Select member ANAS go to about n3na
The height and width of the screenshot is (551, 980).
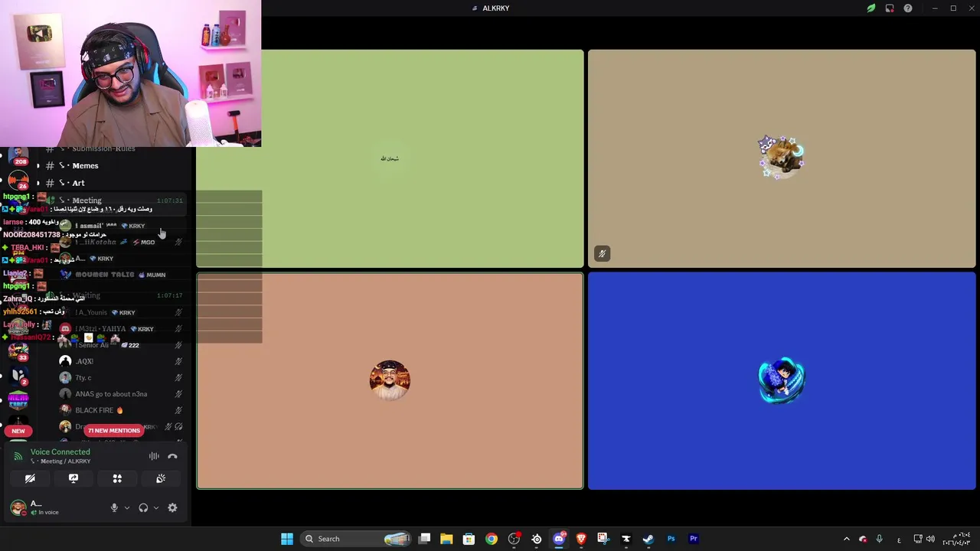(x=111, y=394)
